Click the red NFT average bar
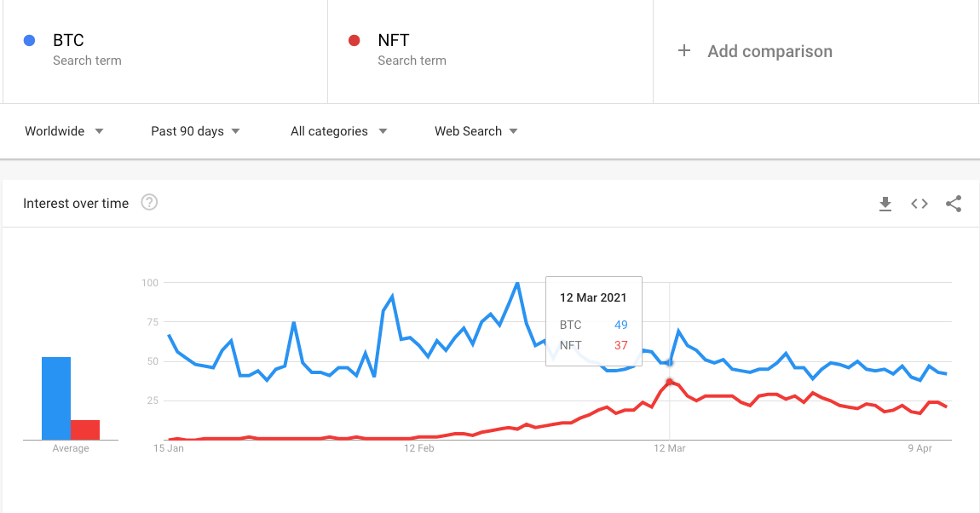The width and height of the screenshot is (980, 513). point(85,429)
